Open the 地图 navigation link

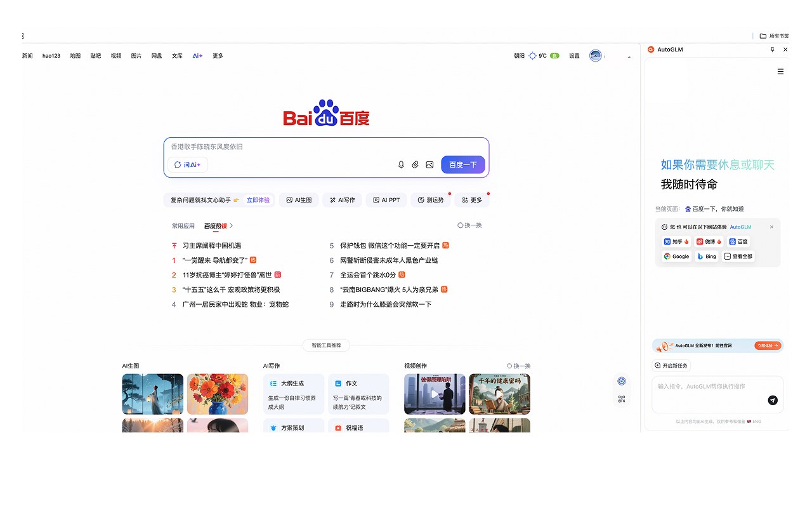(x=75, y=56)
